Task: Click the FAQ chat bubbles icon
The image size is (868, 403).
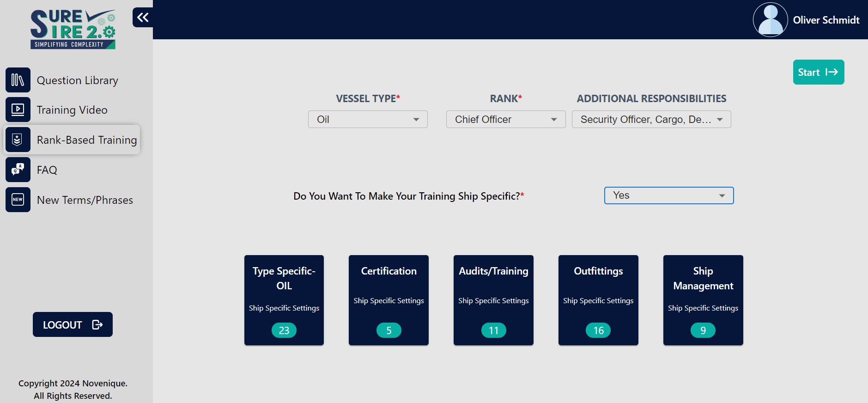Action: click(18, 170)
